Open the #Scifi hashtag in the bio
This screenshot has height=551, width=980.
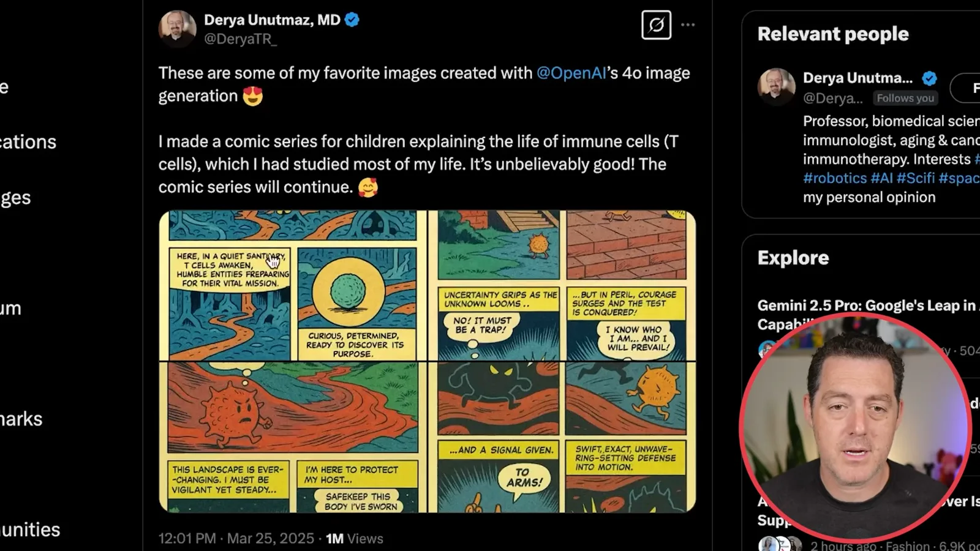tap(915, 178)
